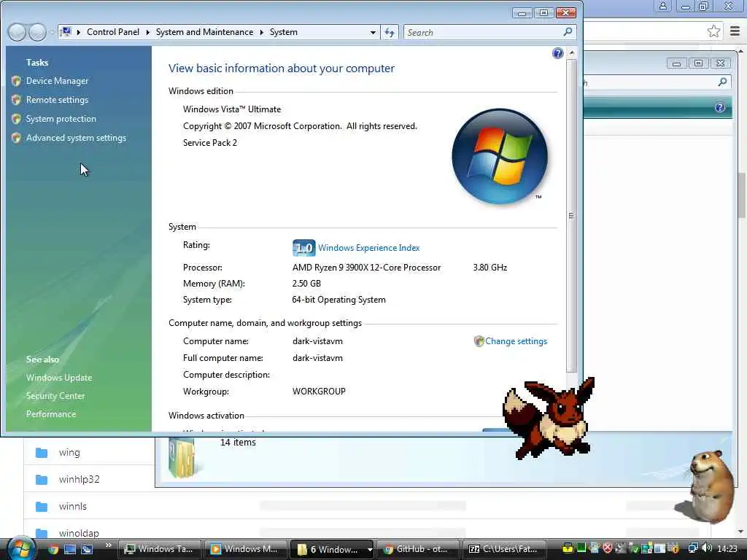Image resolution: width=747 pixels, height=560 pixels.
Task: Click the refresh button beside address bar
Action: pos(390,32)
